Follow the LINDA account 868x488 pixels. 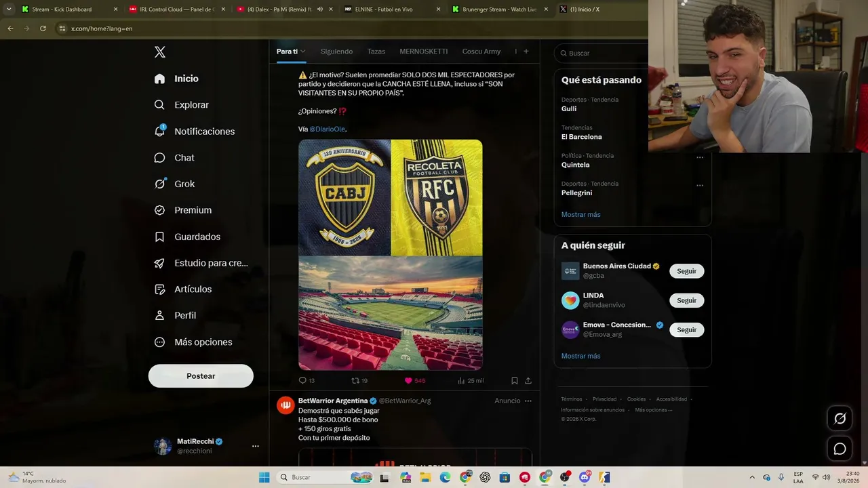687,300
